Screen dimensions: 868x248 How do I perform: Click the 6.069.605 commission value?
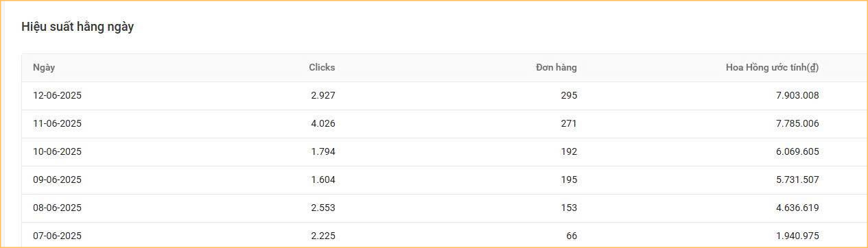797,152
